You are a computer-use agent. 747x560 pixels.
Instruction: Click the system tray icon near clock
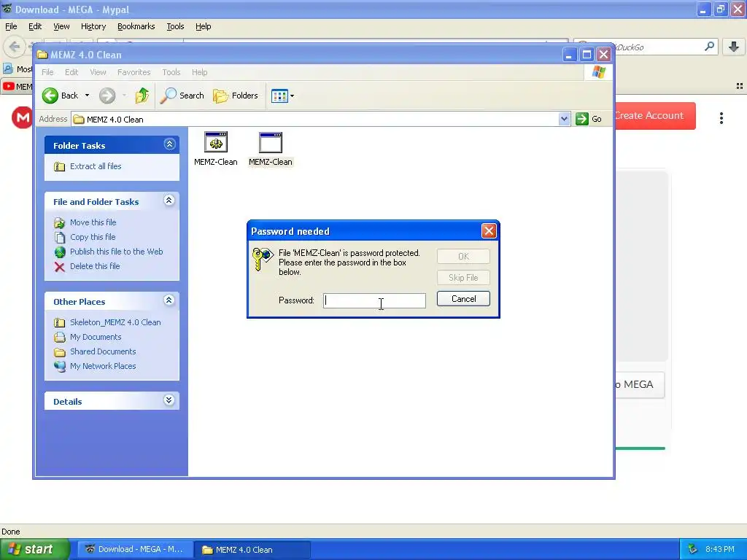693,550
